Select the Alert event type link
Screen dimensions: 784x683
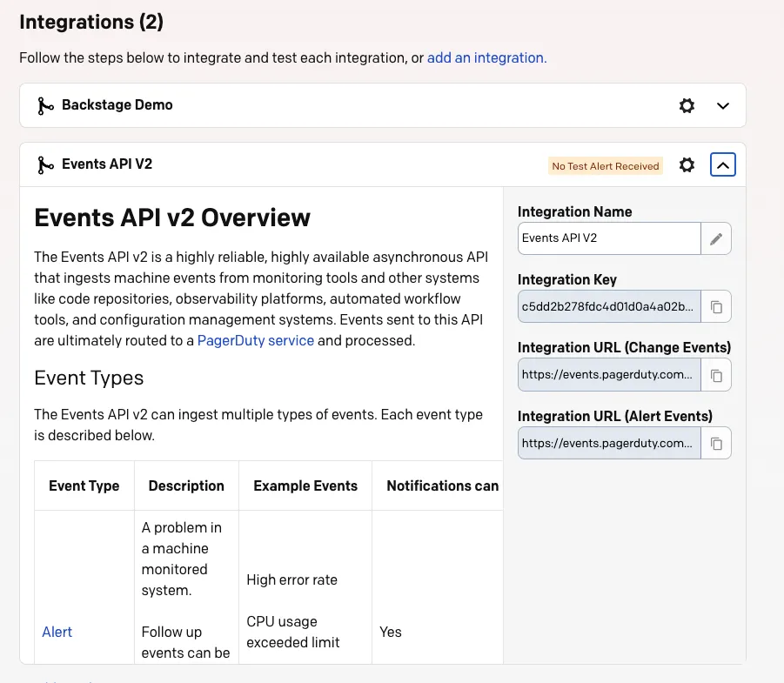57,632
